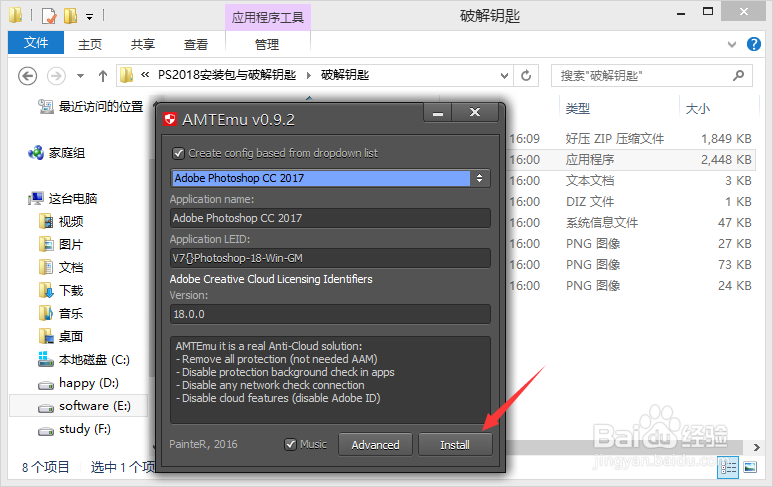This screenshot has width=773, height=487.
Task: Switch to the 主页 ribbon tab
Action: 90,44
